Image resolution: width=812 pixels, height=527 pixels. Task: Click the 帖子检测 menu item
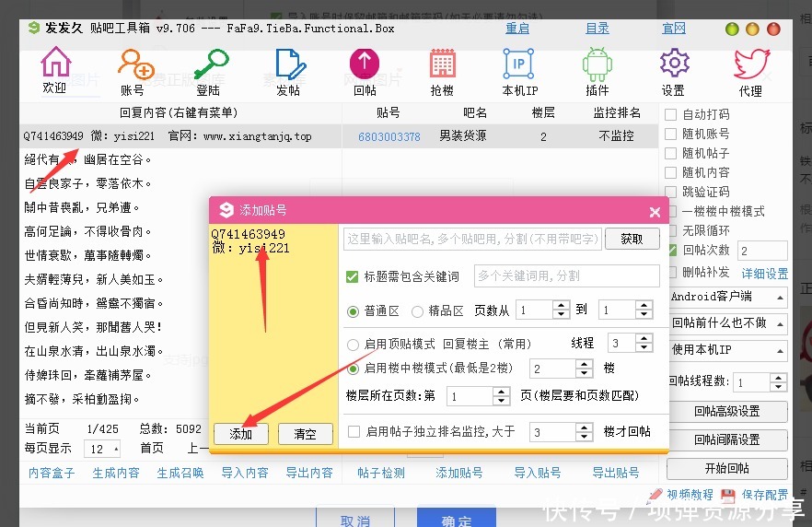click(381, 474)
